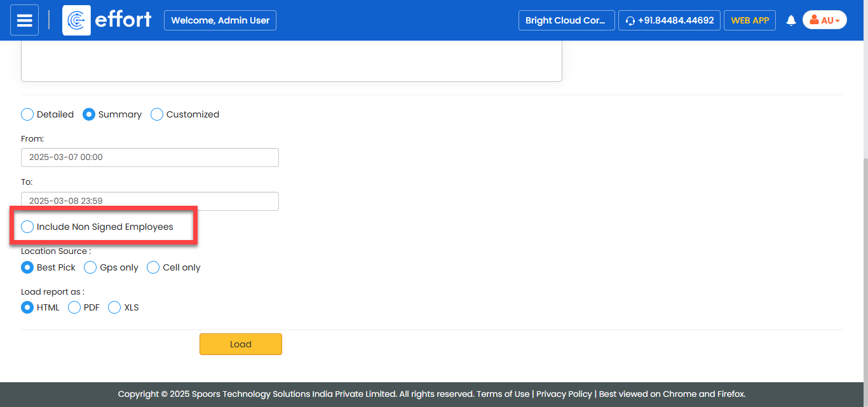Click the support phone number button
The width and height of the screenshot is (868, 407).
click(669, 20)
